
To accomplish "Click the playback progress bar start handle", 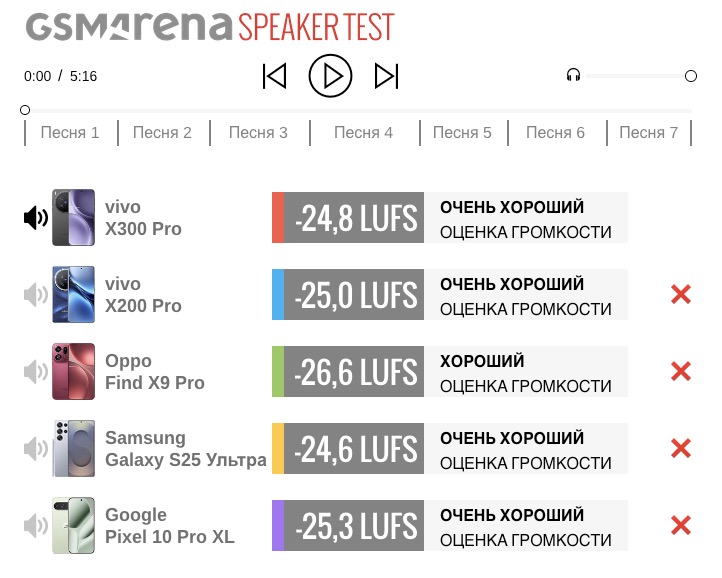I will [x=25, y=110].
